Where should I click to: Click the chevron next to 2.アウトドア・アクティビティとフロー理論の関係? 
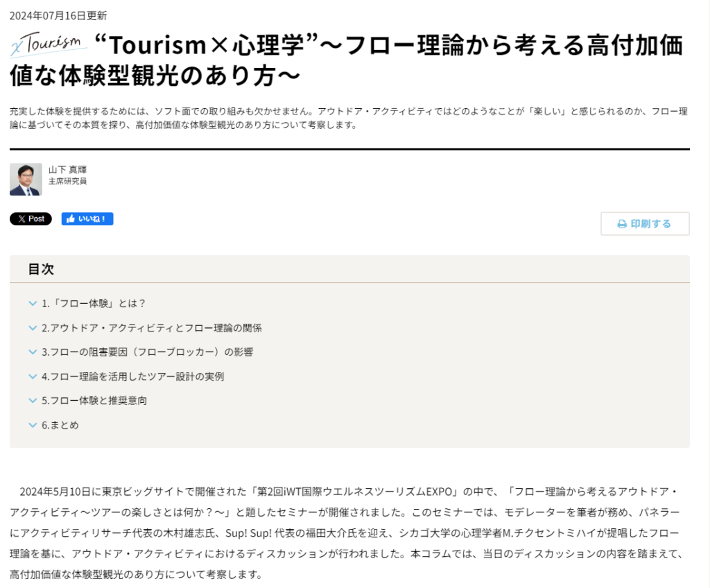(33, 328)
